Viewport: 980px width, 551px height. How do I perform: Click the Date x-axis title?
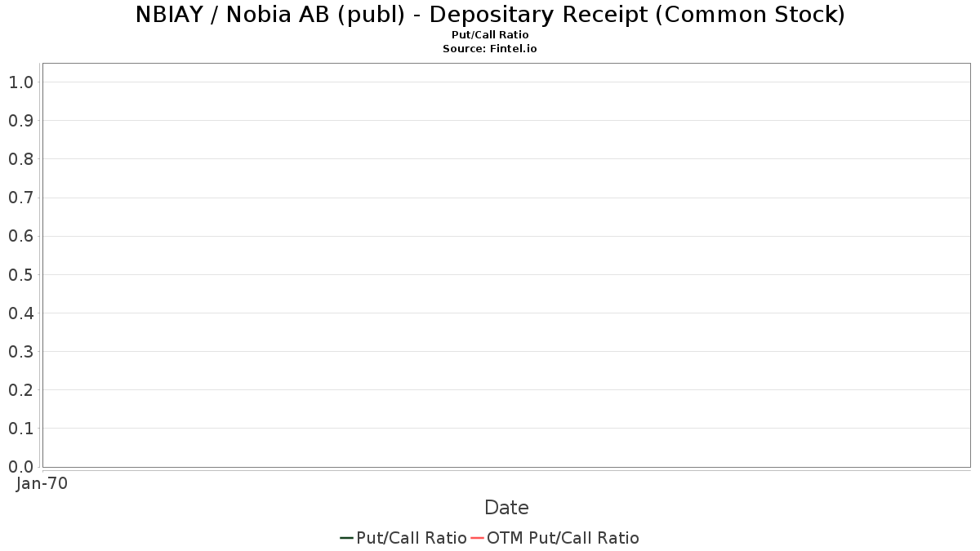point(506,508)
